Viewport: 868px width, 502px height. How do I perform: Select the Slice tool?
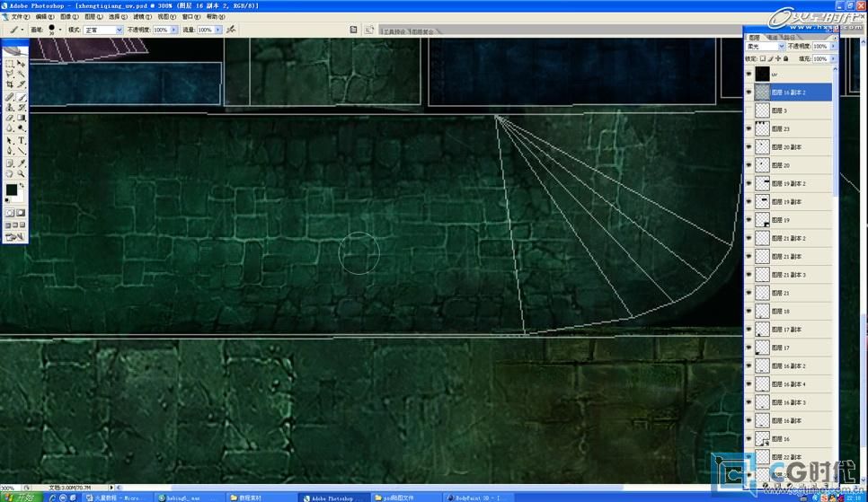coord(21,84)
